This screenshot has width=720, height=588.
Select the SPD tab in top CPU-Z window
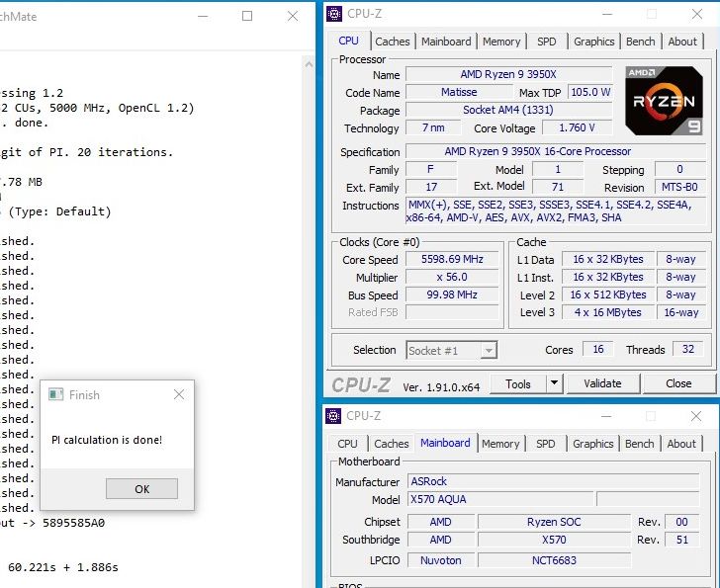(546, 42)
